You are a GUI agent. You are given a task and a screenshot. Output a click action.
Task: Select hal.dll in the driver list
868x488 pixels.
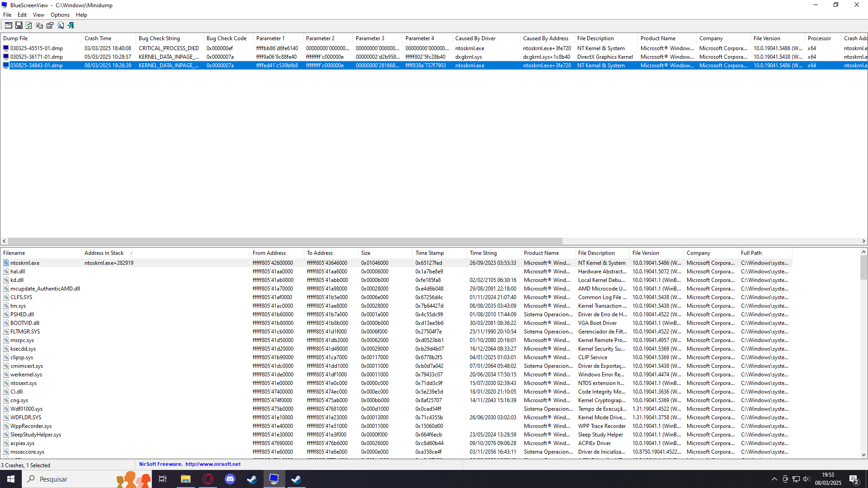coord(18,272)
